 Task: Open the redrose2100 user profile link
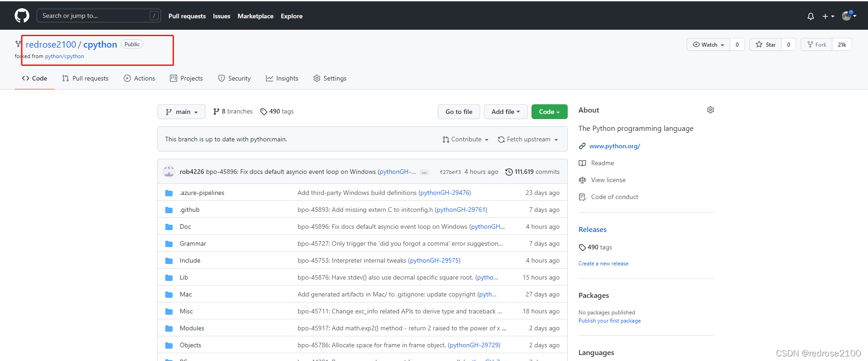51,44
